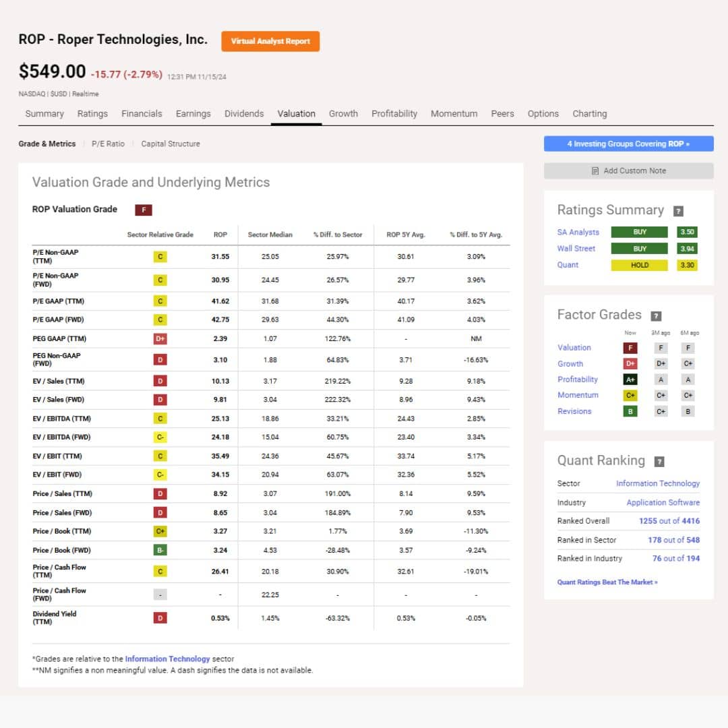Select the Grade & Metrics sub-tab
The image size is (728, 728).
pos(47,144)
